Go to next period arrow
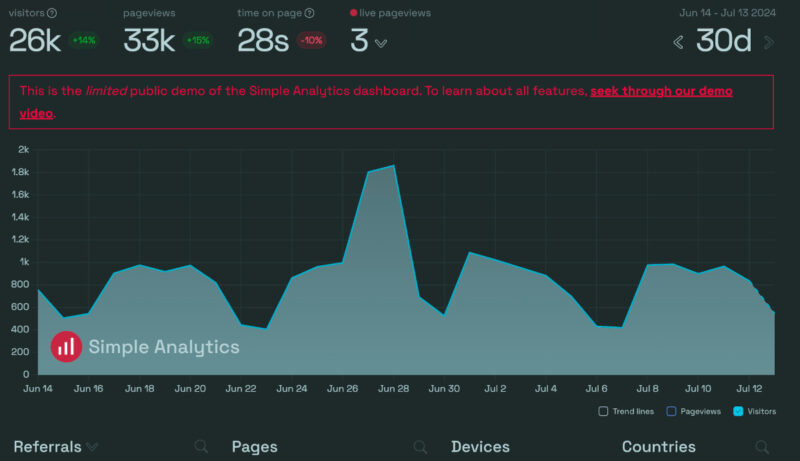This screenshot has height=461, width=800. tap(769, 42)
